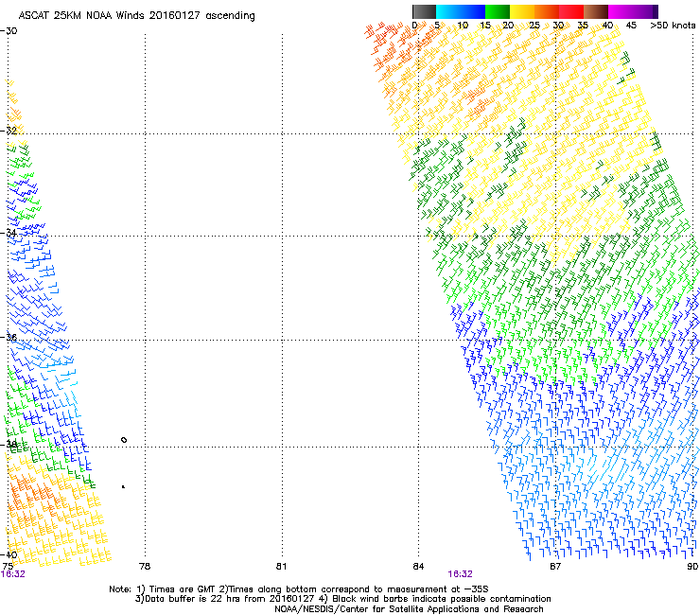Select the orange 25-30 knots legend color
Screen dimensions: 700x615
[x=547, y=11]
